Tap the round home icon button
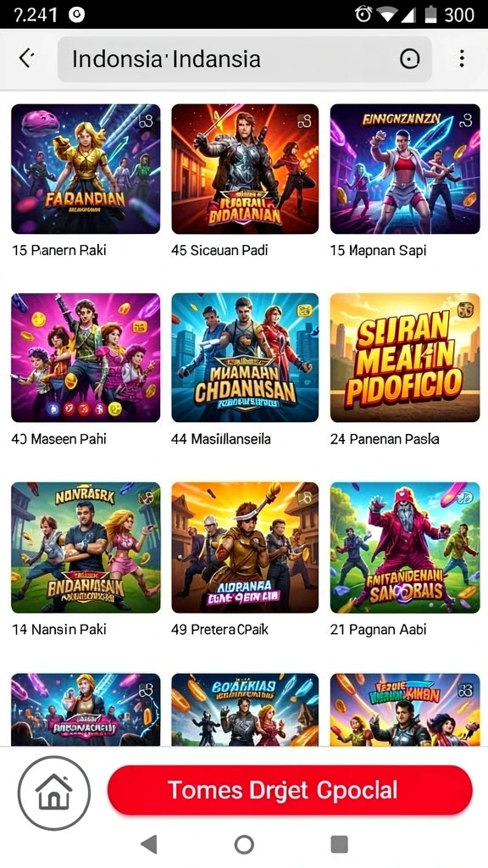This screenshot has height=868, width=488. [x=53, y=792]
